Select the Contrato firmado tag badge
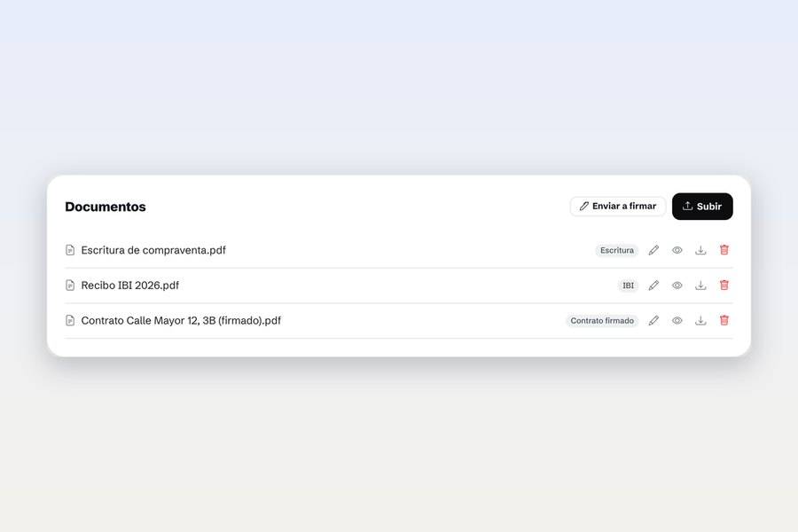The image size is (798, 532). click(x=602, y=321)
